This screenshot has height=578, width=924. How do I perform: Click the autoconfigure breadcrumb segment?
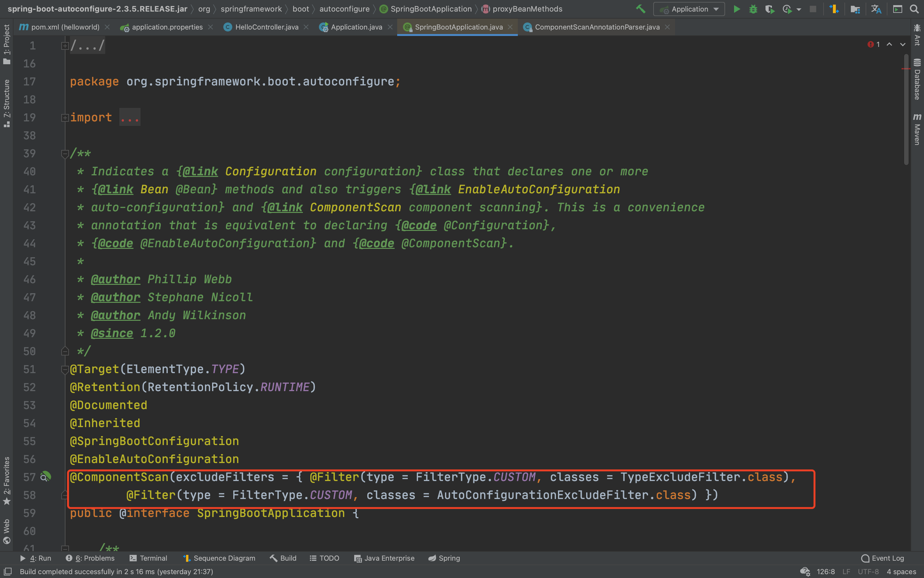pos(344,9)
